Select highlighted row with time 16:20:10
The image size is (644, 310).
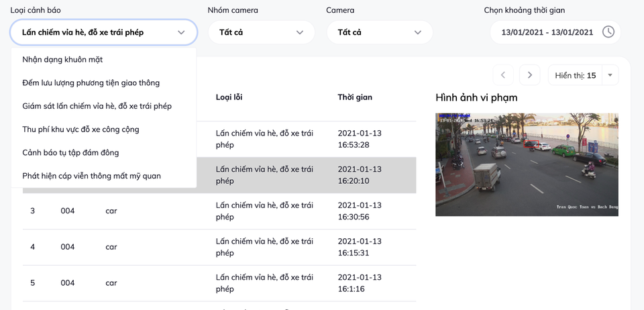tap(306, 175)
